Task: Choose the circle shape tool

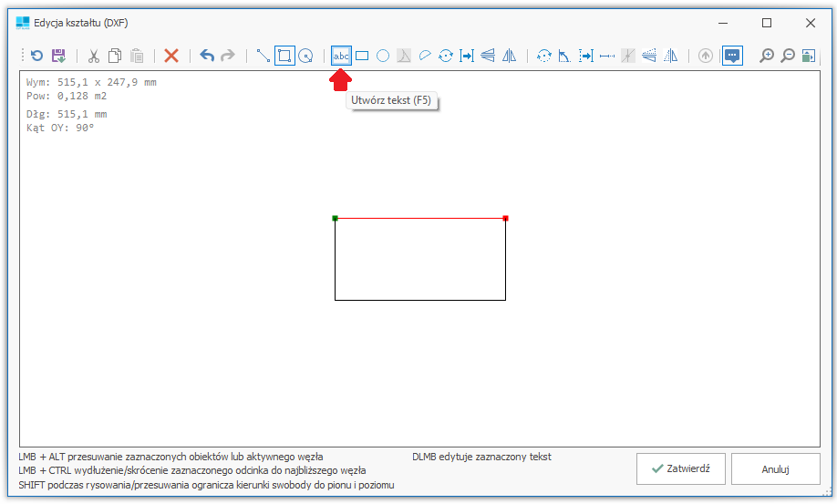Action: tap(383, 56)
